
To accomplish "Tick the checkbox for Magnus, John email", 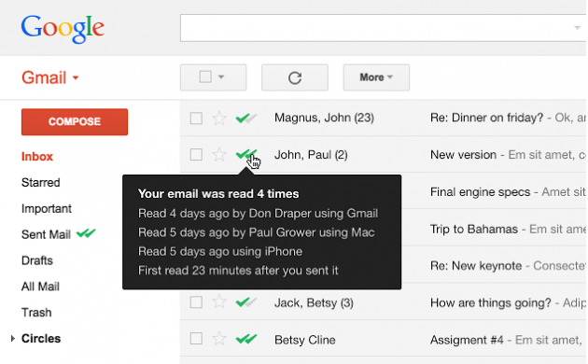I will 196,119.
